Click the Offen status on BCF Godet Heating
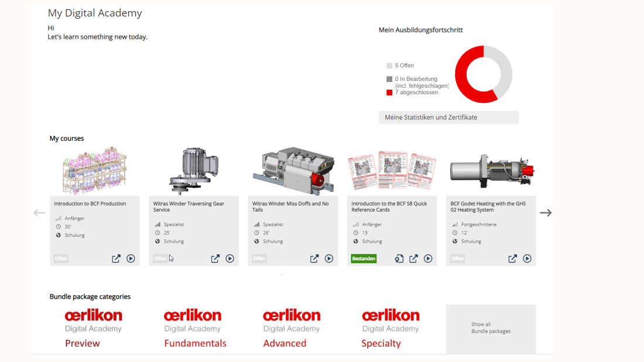The height and width of the screenshot is (362, 644). [457, 258]
